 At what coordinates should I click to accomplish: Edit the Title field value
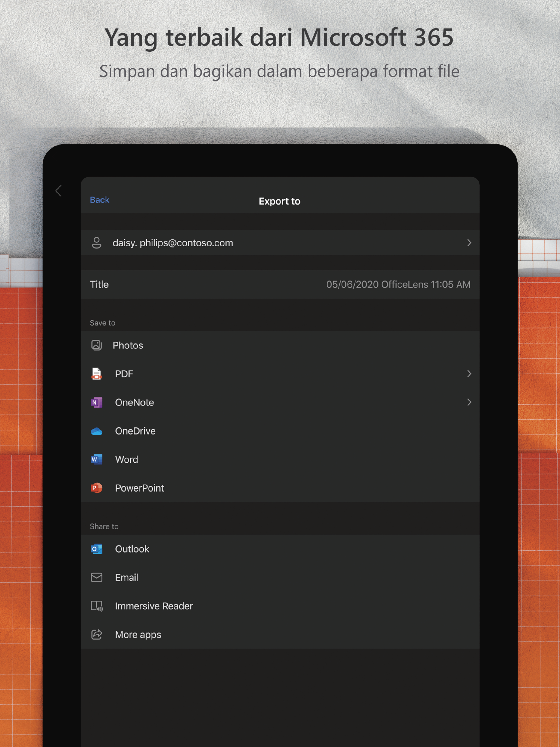(x=398, y=284)
